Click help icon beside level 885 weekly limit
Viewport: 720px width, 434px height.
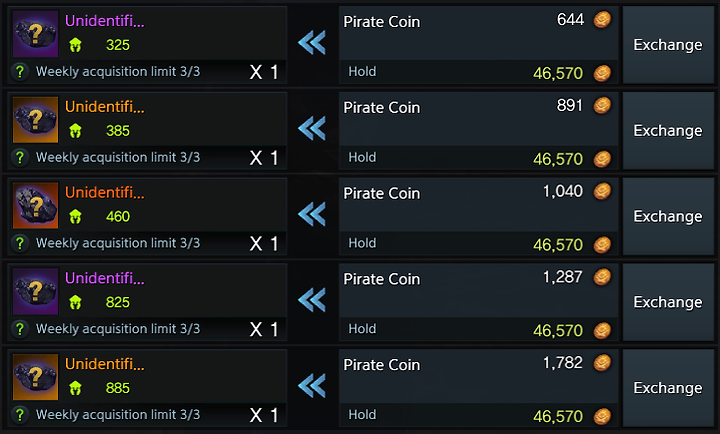pos(20,415)
